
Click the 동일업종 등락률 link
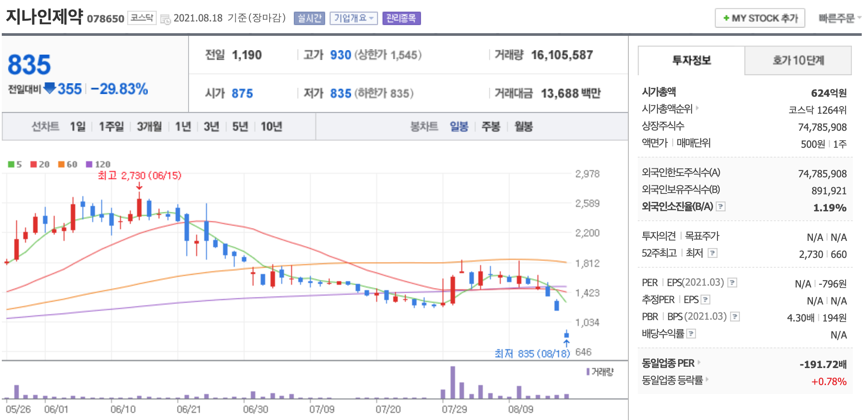pyautogui.click(x=672, y=380)
